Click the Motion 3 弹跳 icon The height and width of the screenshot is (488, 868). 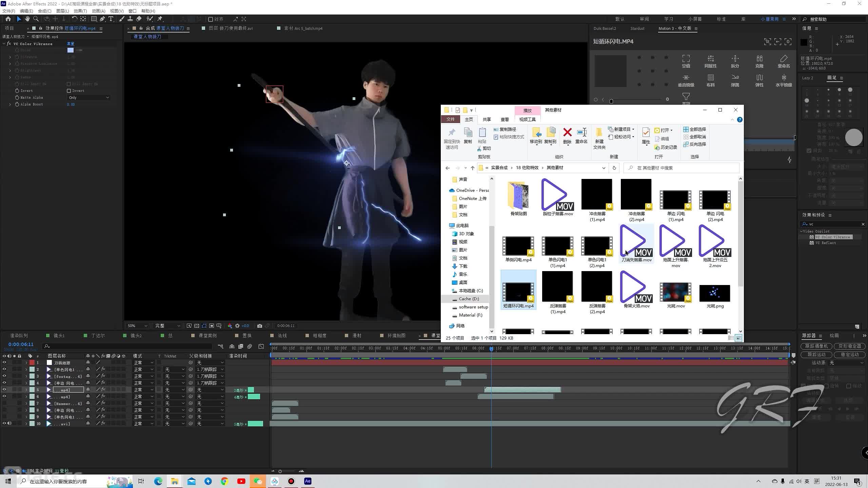(x=735, y=81)
